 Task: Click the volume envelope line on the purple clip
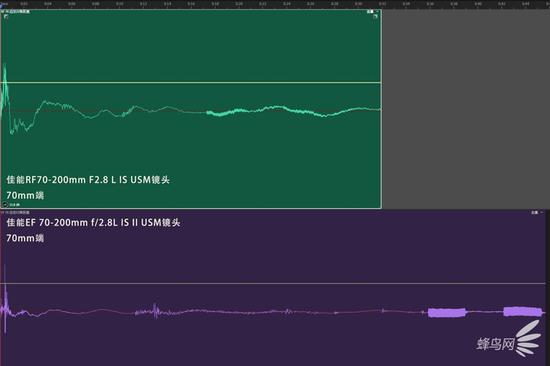click(273, 283)
